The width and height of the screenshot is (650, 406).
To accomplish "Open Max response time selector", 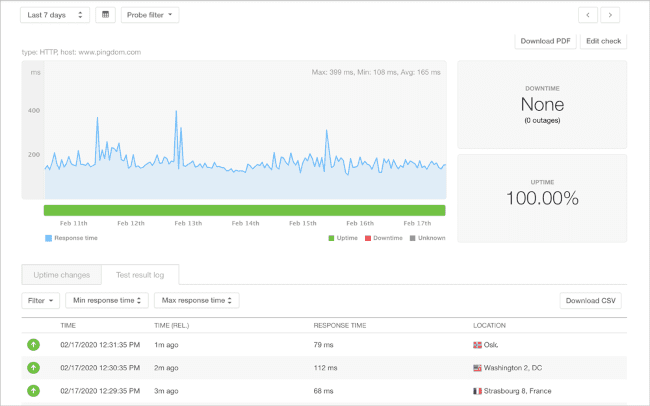I will [196, 301].
